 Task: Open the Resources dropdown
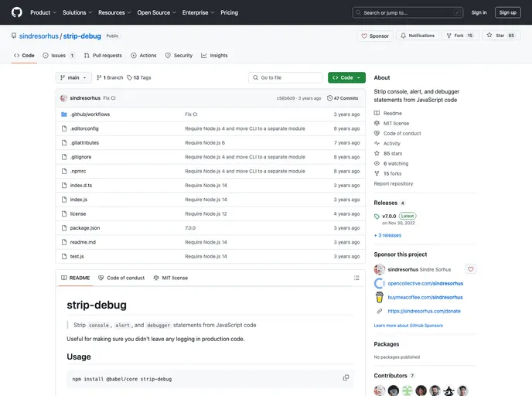tap(114, 12)
